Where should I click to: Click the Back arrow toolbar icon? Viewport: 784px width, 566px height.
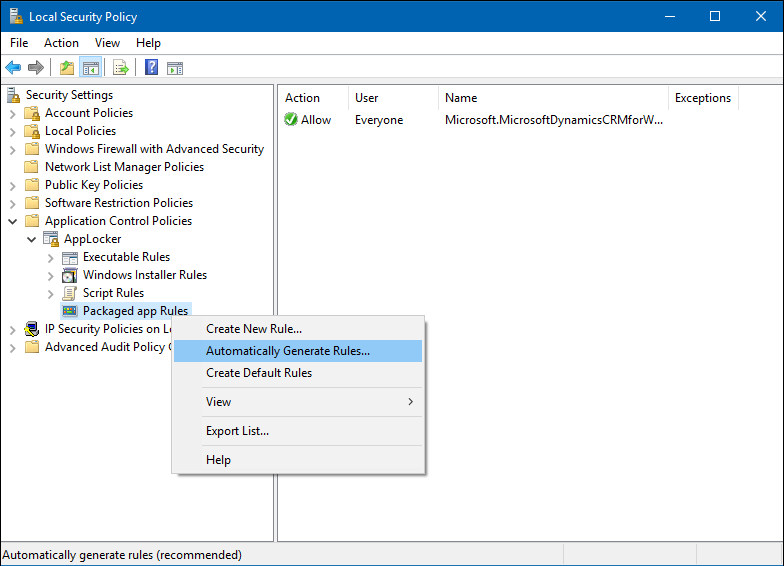[x=13, y=68]
